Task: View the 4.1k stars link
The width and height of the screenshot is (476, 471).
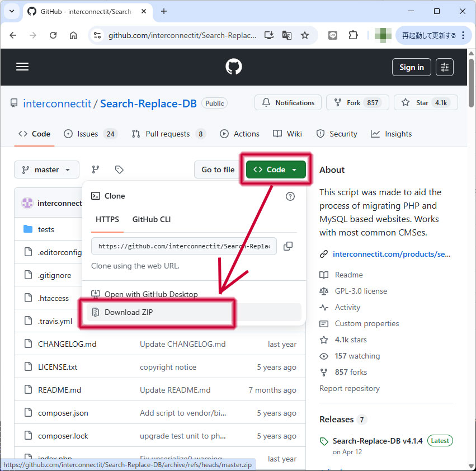Action: pos(351,340)
